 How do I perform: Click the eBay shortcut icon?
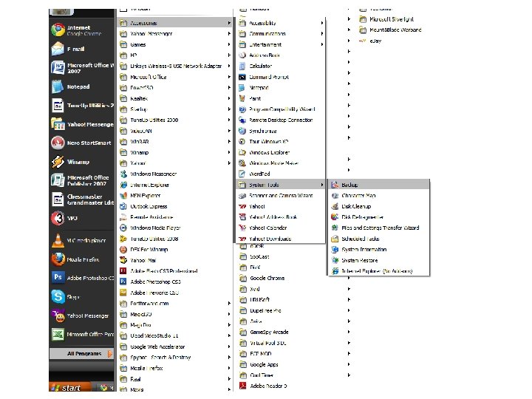(x=363, y=41)
